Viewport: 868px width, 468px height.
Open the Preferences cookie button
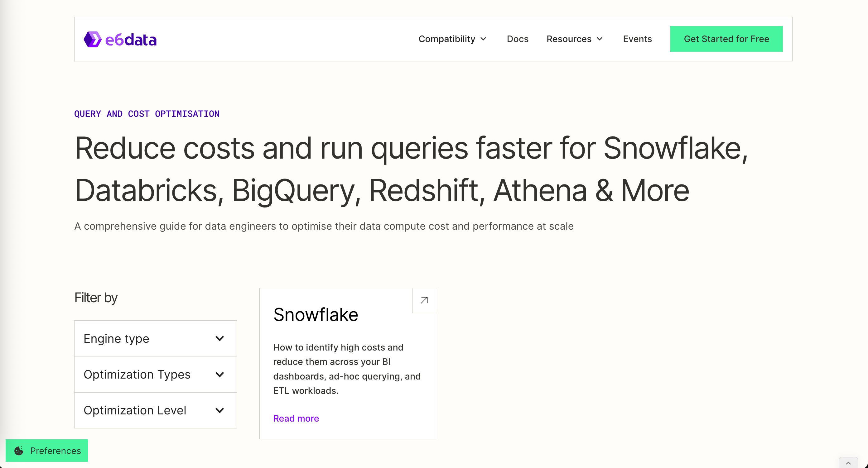click(47, 451)
